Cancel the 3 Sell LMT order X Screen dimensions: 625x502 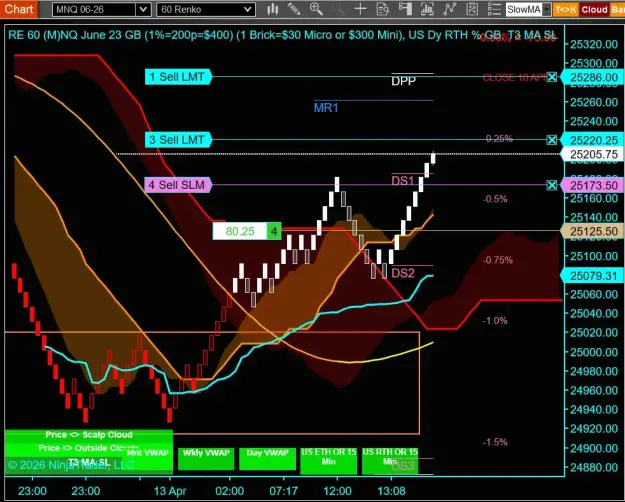[552, 140]
